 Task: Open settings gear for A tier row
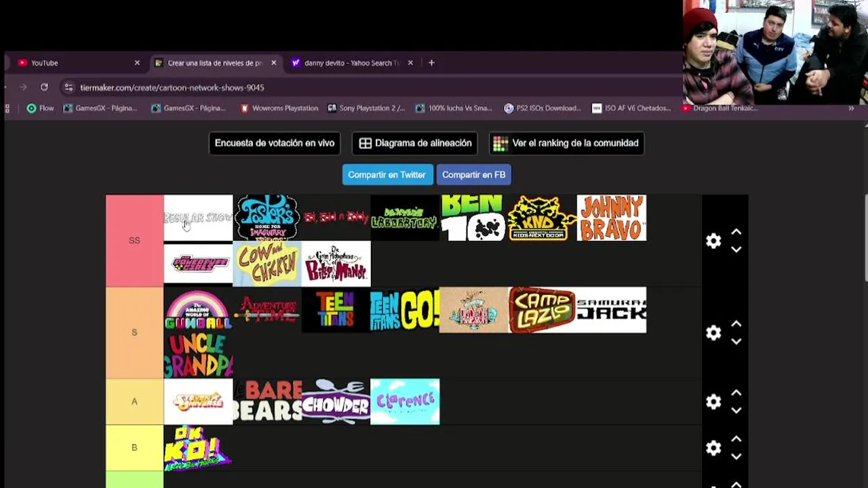click(713, 402)
